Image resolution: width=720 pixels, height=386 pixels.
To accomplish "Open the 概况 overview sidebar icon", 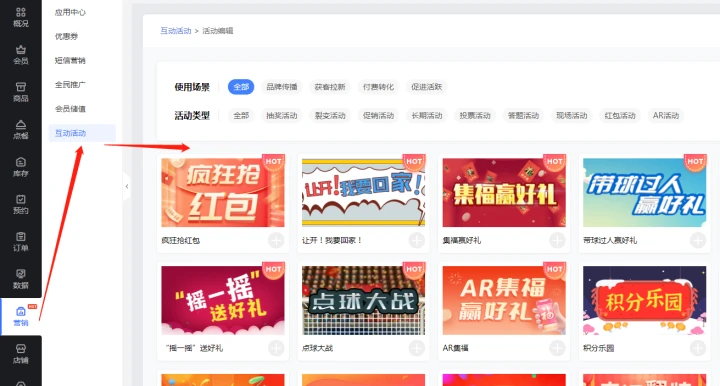I will pos(21,17).
